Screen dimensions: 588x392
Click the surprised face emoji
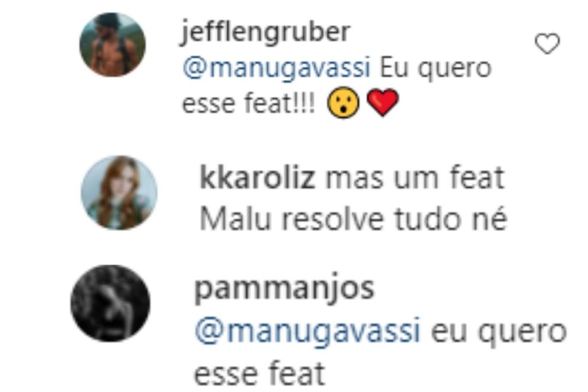(343, 103)
